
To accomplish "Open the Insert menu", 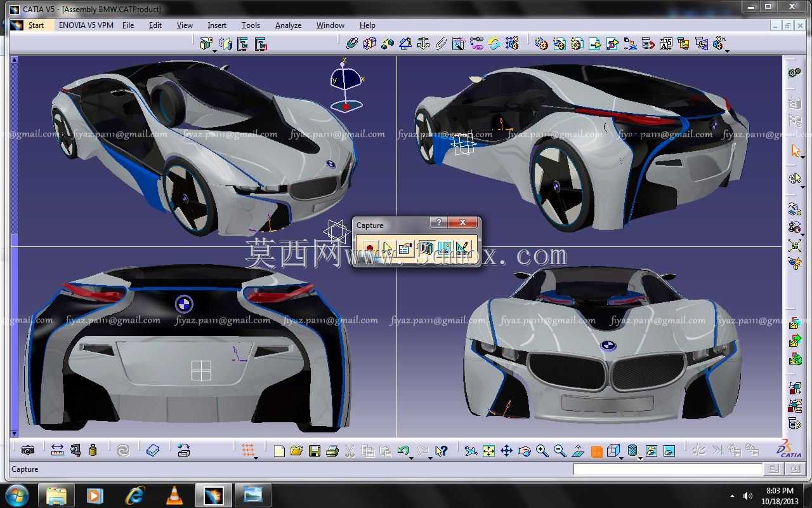I will tap(217, 25).
